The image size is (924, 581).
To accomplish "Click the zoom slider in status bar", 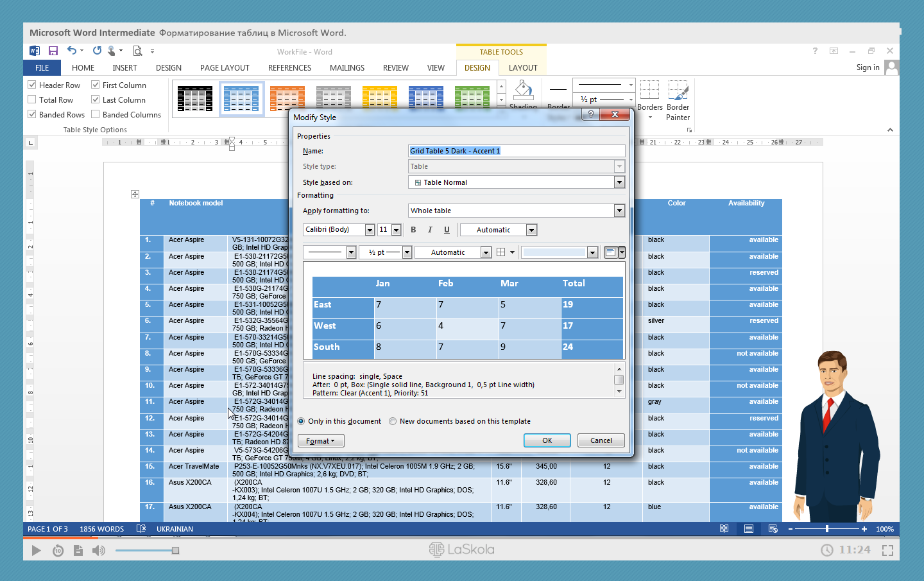I will coord(827,529).
